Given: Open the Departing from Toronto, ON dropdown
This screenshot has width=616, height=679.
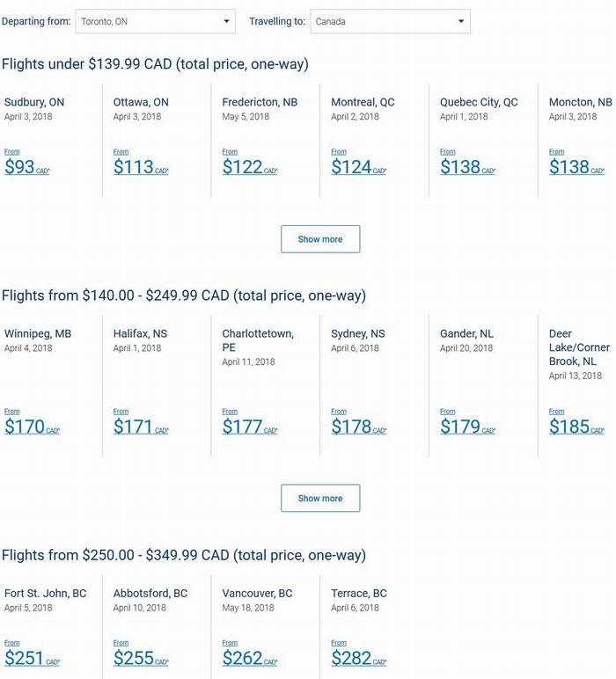Looking at the screenshot, I should point(156,21).
